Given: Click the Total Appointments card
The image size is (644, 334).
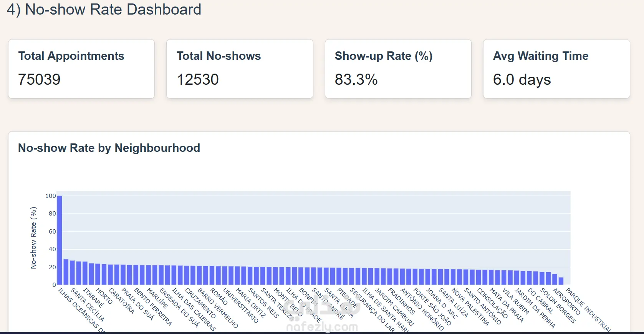Looking at the screenshot, I should 81,69.
